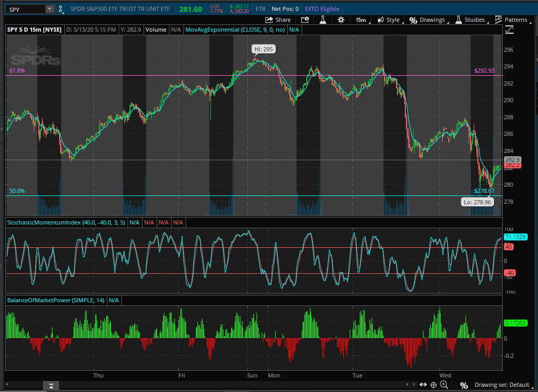538x392 pixels.
Task: Click the 71.1529 stochastic value tag
Action: [x=516, y=237]
